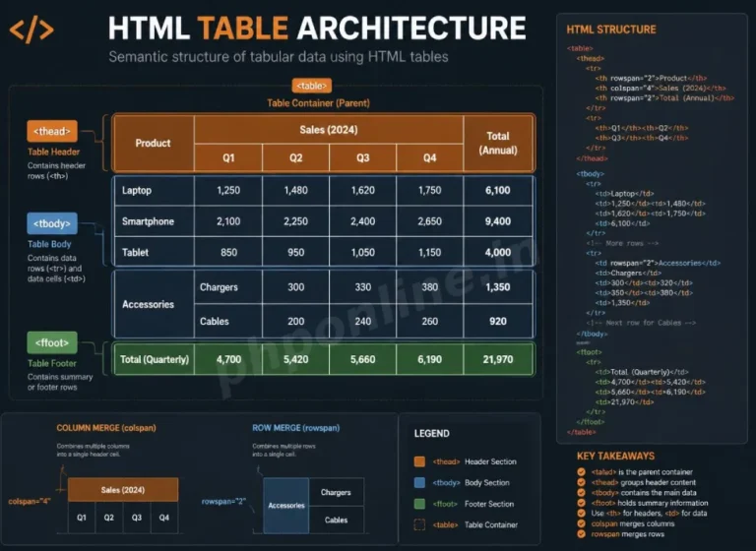Click the 2,650 cell in the Smartphone row
This screenshot has height=551, width=756.
[x=429, y=221]
